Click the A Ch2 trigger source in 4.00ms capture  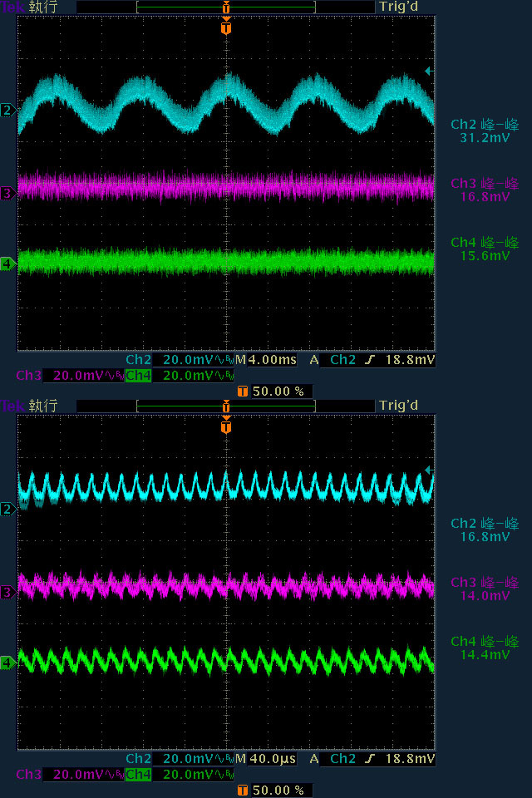tap(333, 360)
